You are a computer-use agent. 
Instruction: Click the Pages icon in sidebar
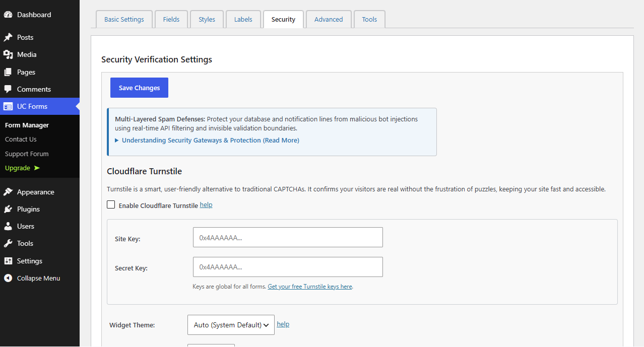(8, 72)
